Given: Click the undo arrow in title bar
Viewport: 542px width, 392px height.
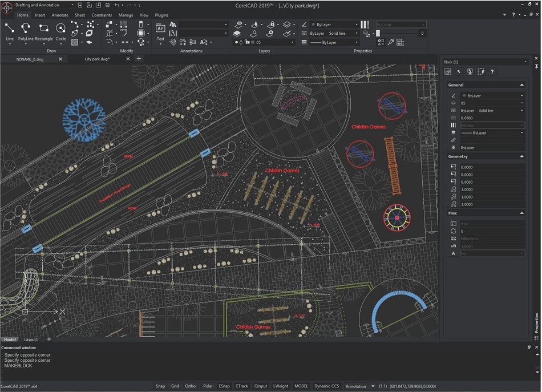Looking at the screenshot, I should (x=116, y=5).
